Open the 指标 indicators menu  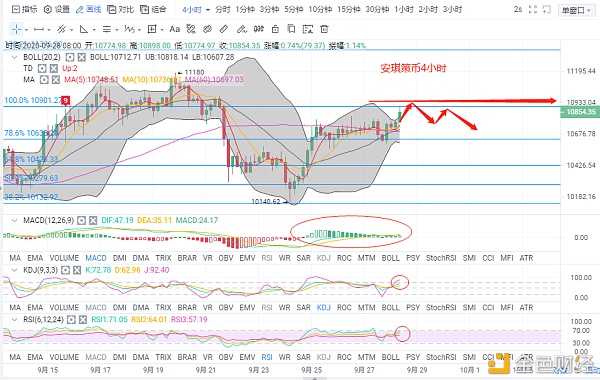[x=24, y=10]
